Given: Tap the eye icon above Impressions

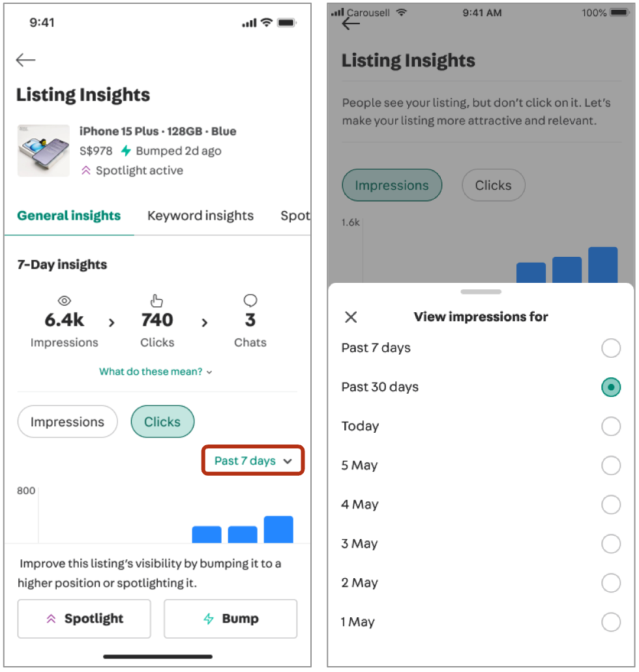Looking at the screenshot, I should [x=65, y=301].
